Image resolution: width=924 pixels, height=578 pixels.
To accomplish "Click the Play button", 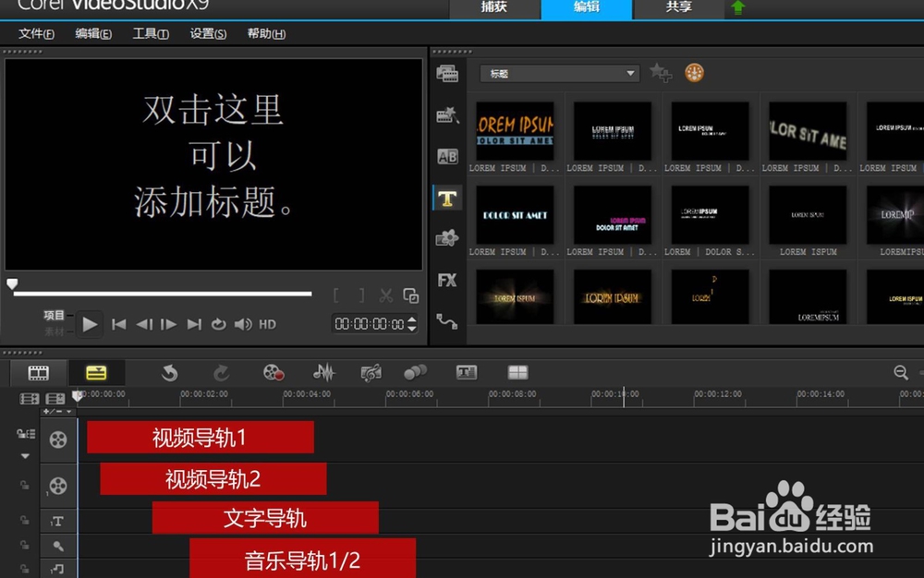I will pyautogui.click(x=90, y=324).
